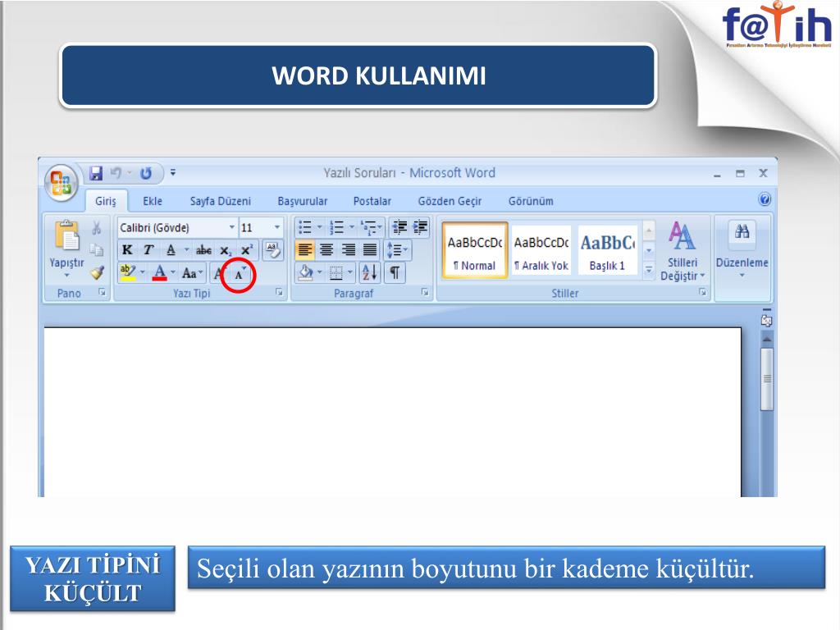Center align text
Image resolution: width=840 pixels, height=630 pixels.
point(326,249)
